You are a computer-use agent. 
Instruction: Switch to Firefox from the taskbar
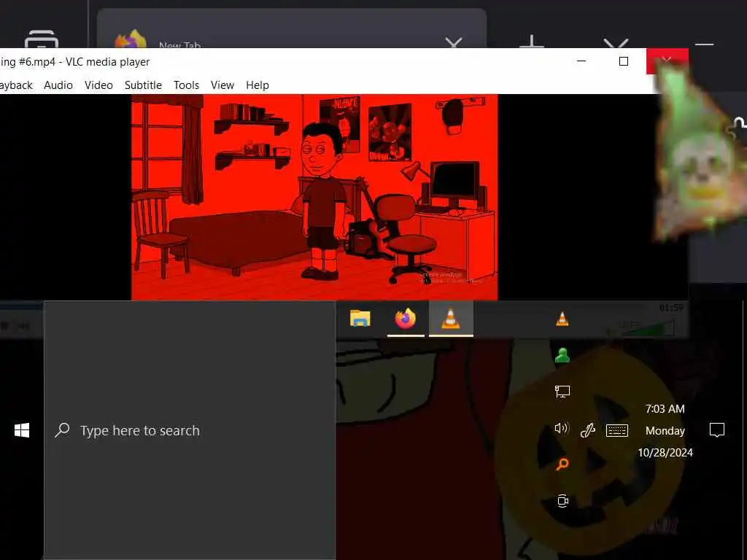click(406, 319)
